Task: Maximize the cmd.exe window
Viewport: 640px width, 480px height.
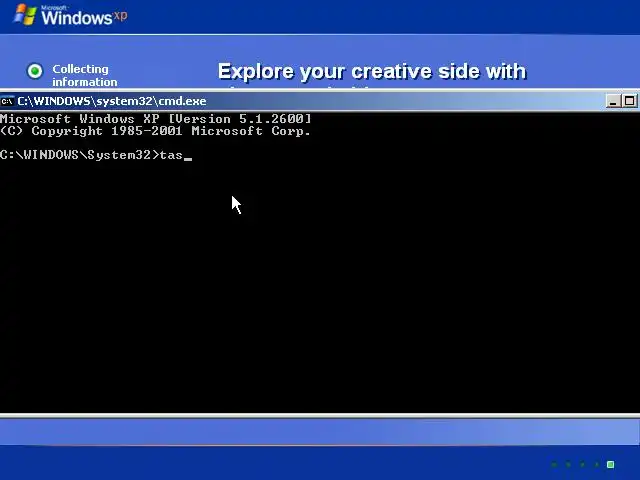Action: click(x=629, y=101)
